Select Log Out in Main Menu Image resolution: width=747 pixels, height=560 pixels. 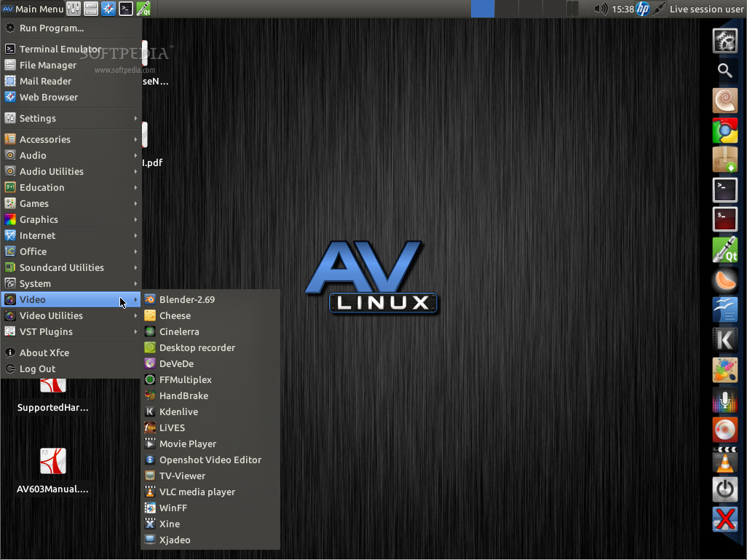(x=71, y=369)
